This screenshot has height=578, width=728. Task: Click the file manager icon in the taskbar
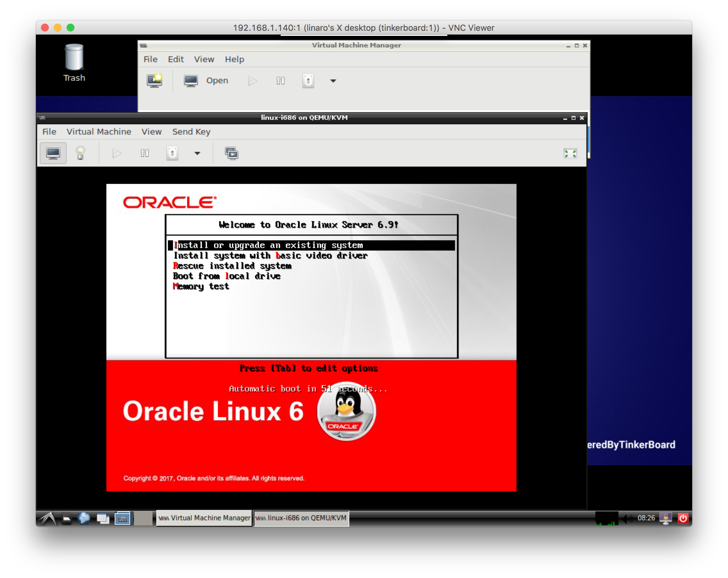coord(67,518)
